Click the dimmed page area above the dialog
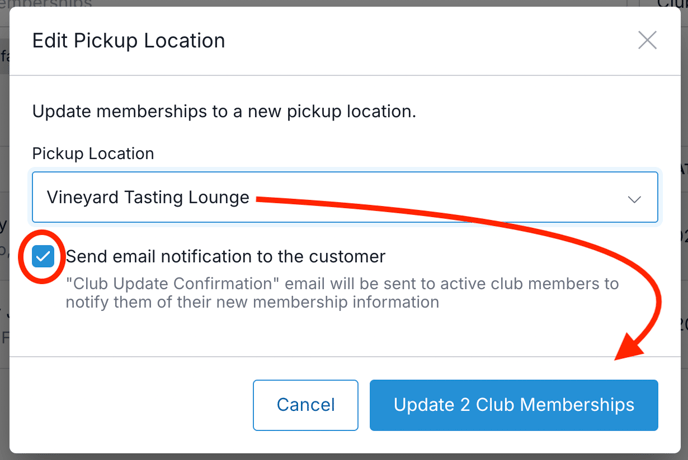The image size is (688, 460). (342, 3)
